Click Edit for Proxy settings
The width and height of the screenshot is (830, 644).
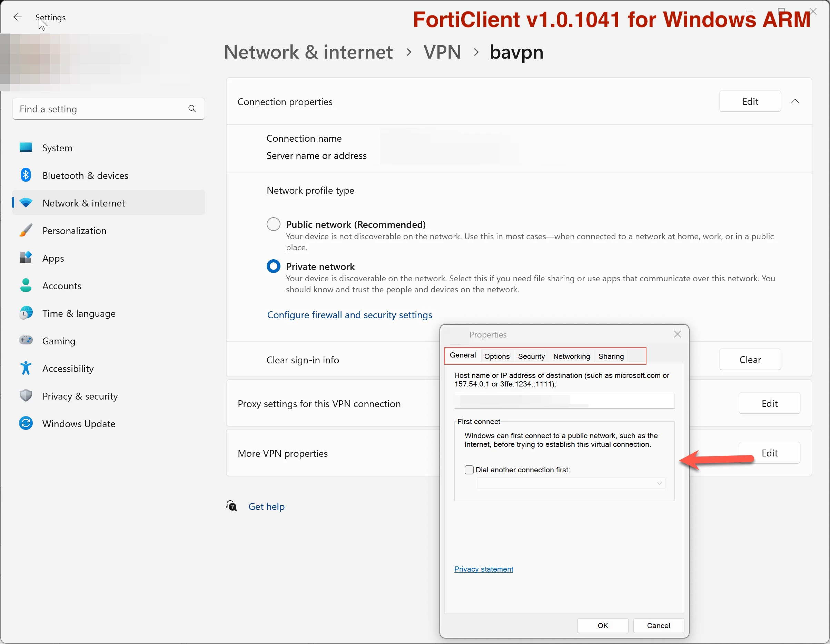point(770,403)
